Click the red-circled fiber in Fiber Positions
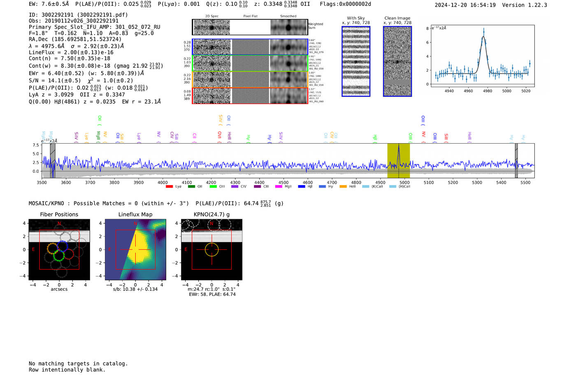The image size is (576, 392). [69, 254]
